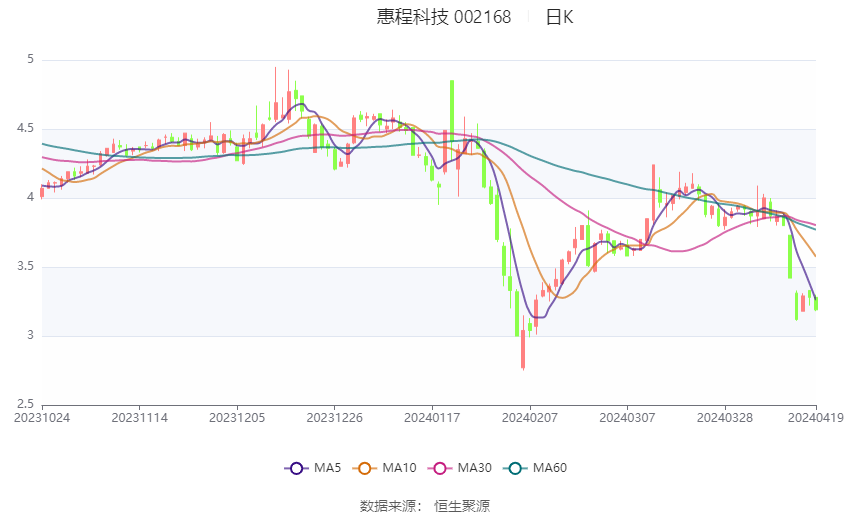850x518 pixels.
Task: Toggle the MA5 legend marker
Action: point(296,467)
